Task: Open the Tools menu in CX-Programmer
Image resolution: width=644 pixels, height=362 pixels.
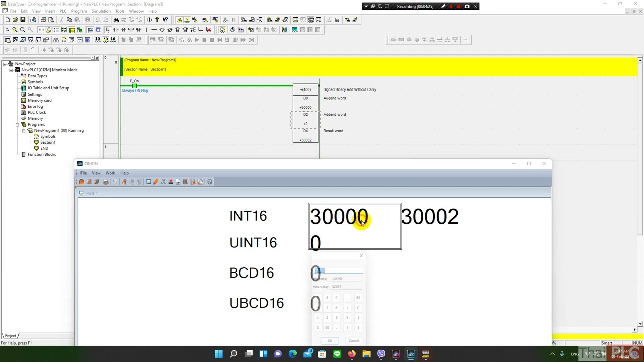Action: pyautogui.click(x=120, y=11)
